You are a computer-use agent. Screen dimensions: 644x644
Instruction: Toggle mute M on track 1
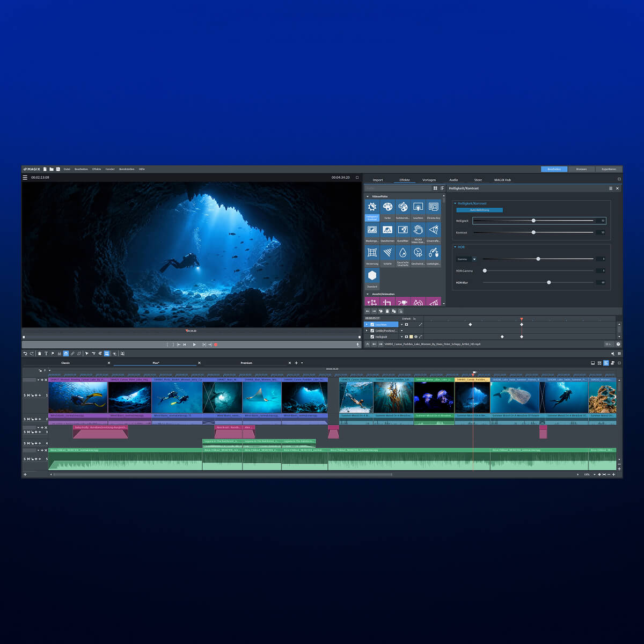pos(28,396)
